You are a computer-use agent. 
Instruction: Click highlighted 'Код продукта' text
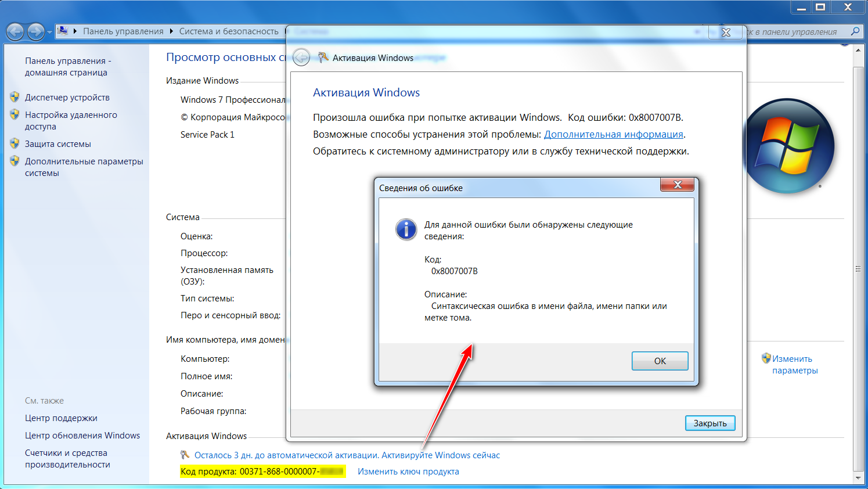[x=263, y=472]
